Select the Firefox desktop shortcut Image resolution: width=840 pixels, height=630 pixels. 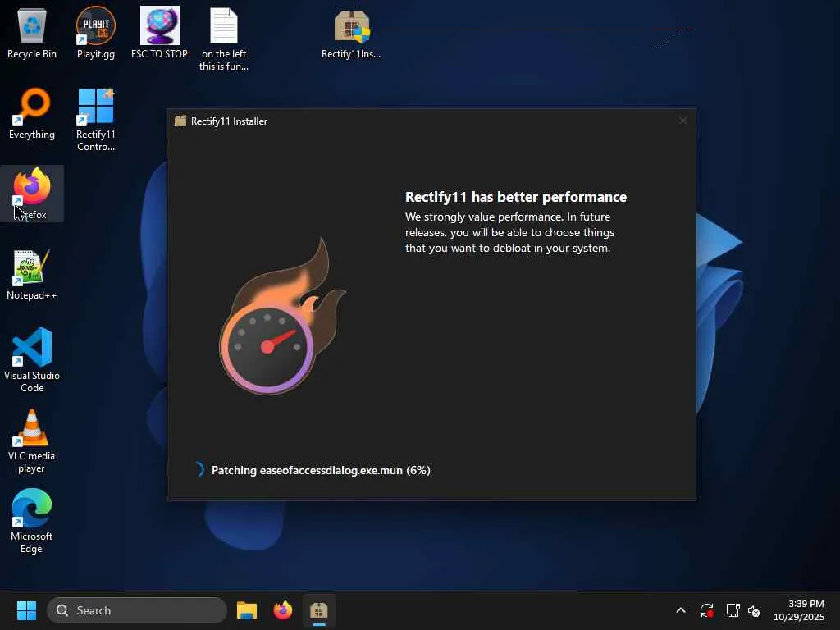click(x=32, y=194)
